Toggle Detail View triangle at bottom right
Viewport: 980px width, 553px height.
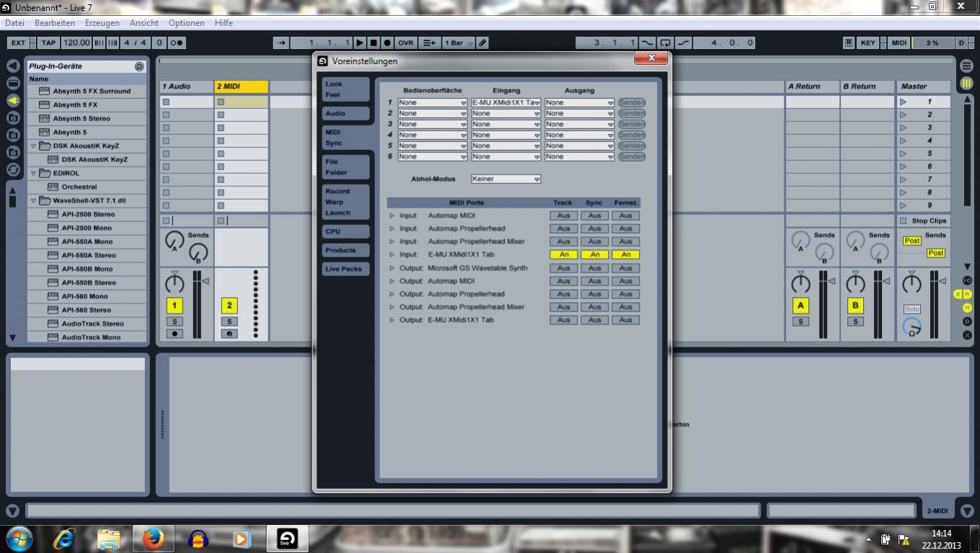pyautogui.click(x=966, y=511)
